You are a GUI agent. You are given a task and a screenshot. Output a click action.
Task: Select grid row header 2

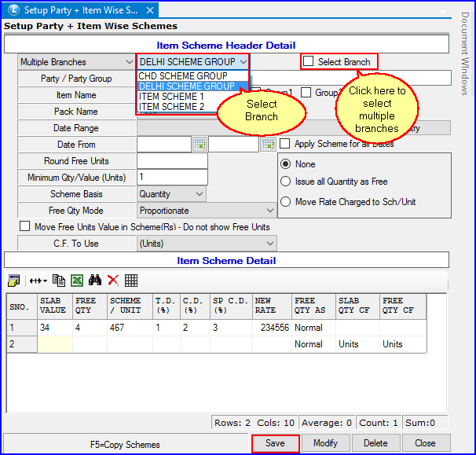22,344
